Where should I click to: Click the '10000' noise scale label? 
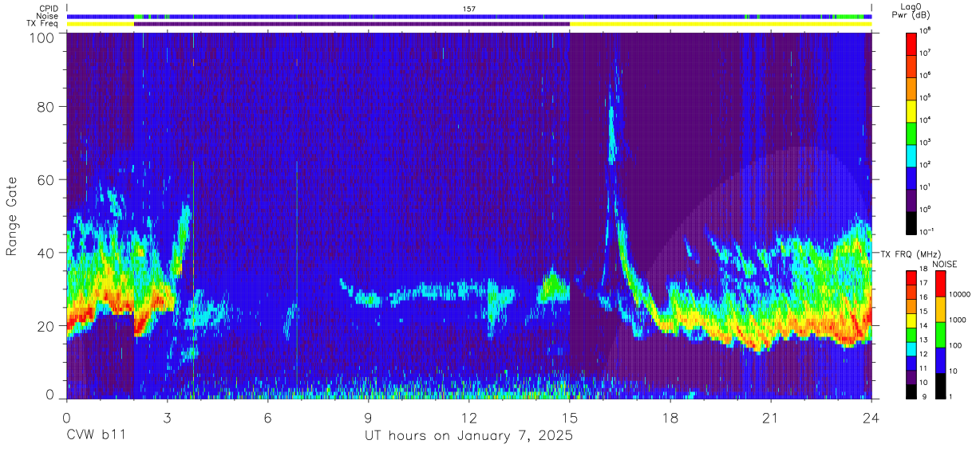tap(961, 295)
